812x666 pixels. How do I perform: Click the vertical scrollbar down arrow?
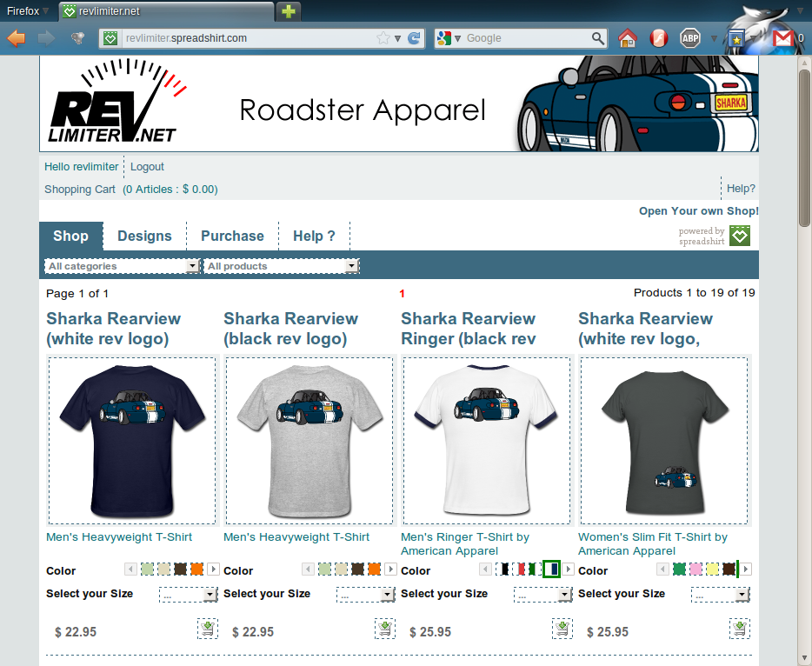click(x=804, y=659)
